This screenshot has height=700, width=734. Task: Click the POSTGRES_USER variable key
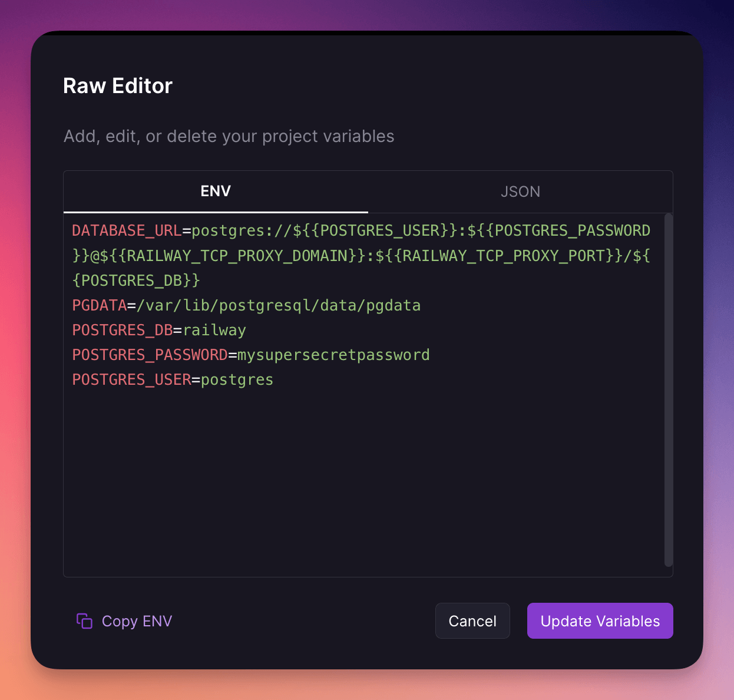[131, 379]
